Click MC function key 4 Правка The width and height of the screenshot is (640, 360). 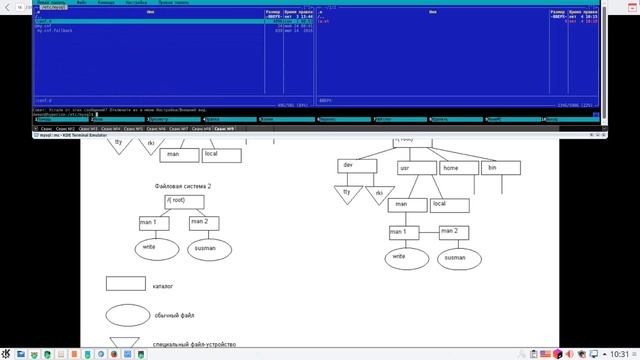coord(231,120)
